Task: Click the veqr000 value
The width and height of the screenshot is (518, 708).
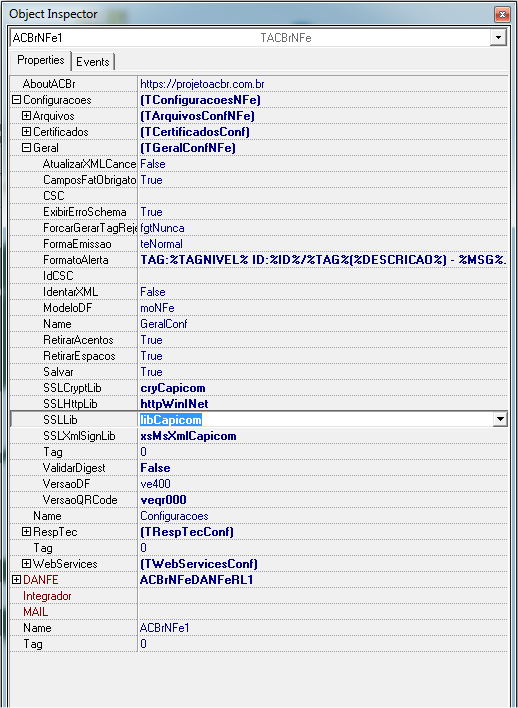Action: tap(163, 500)
